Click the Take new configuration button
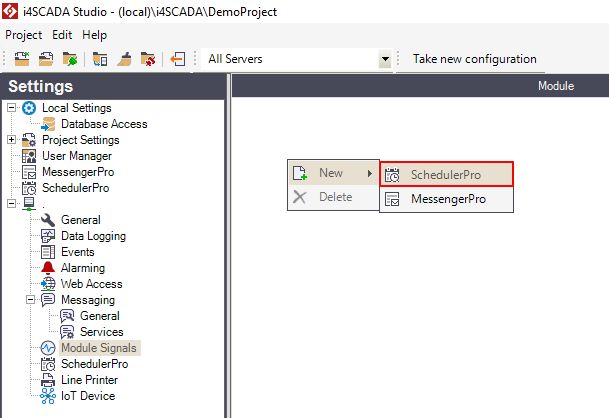The height and width of the screenshot is (418, 609). [475, 59]
